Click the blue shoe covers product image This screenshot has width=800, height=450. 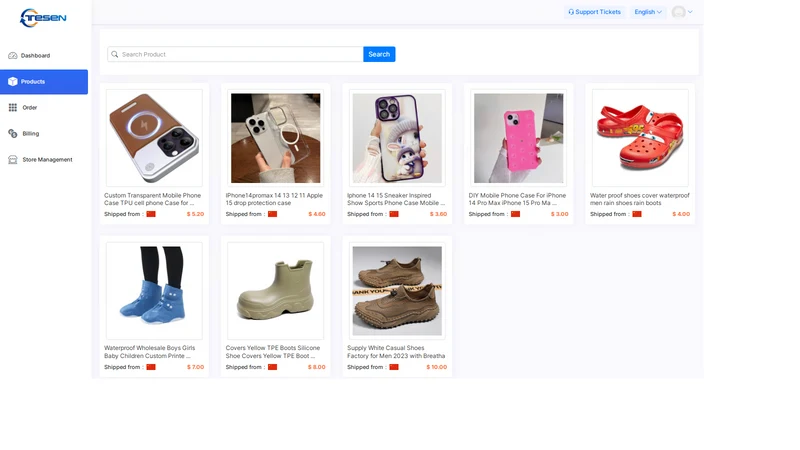click(x=154, y=291)
